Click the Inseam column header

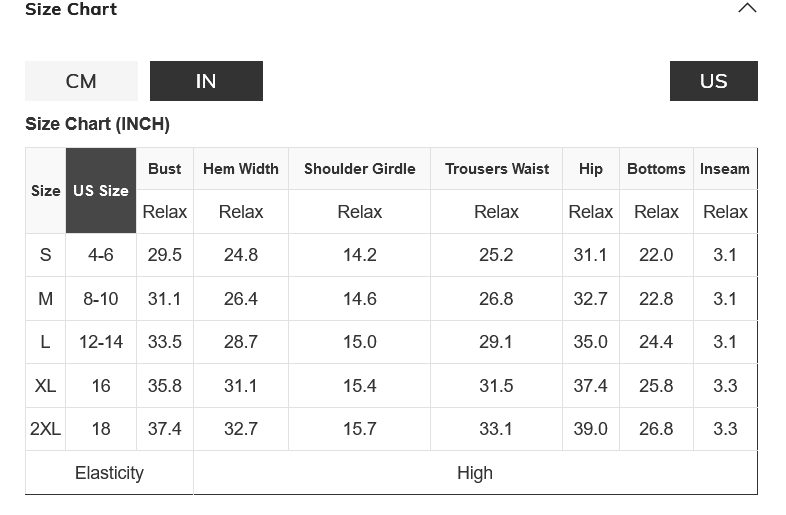point(725,169)
